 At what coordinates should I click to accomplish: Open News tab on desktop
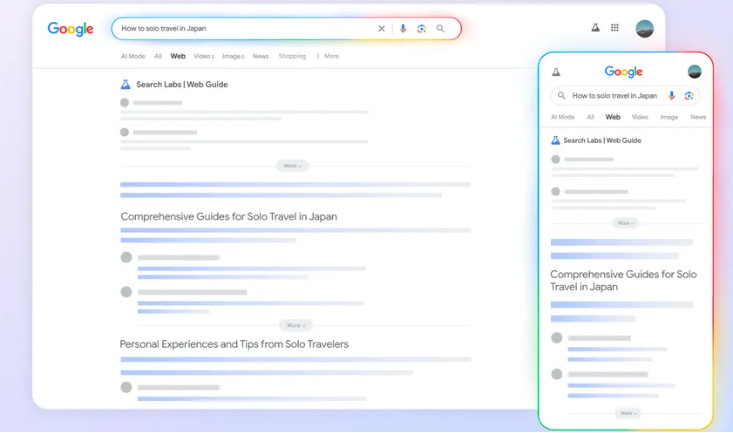260,56
